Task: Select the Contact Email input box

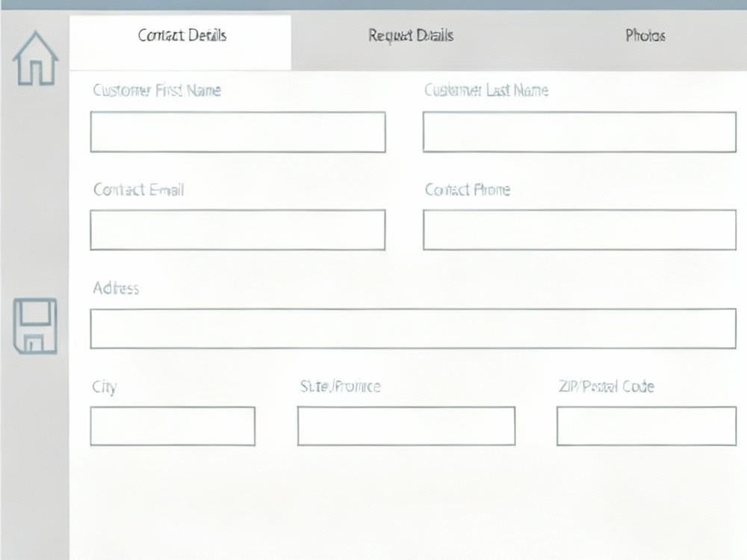Action: [238, 229]
